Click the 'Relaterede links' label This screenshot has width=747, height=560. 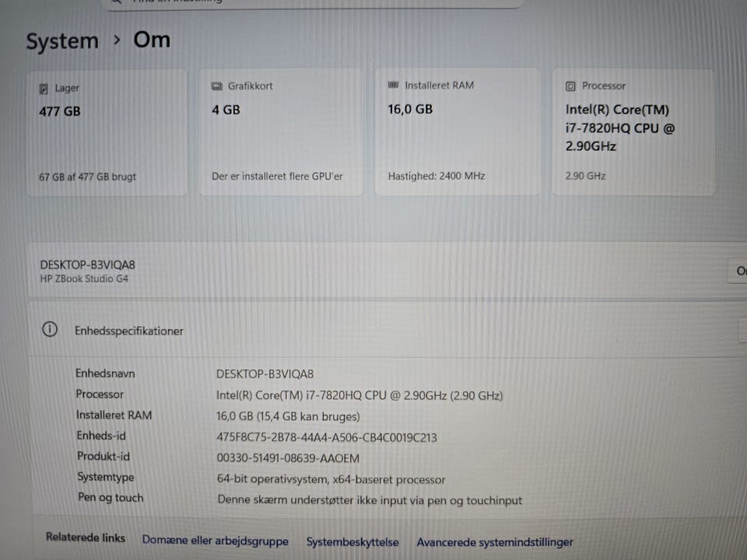[86, 537]
